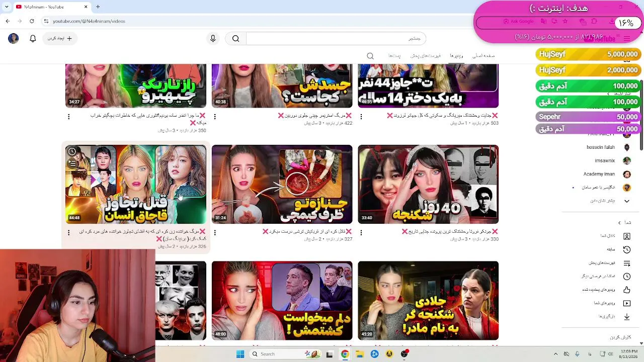Click the browser Back arrow
The height and width of the screenshot is (362, 644).
8,21
